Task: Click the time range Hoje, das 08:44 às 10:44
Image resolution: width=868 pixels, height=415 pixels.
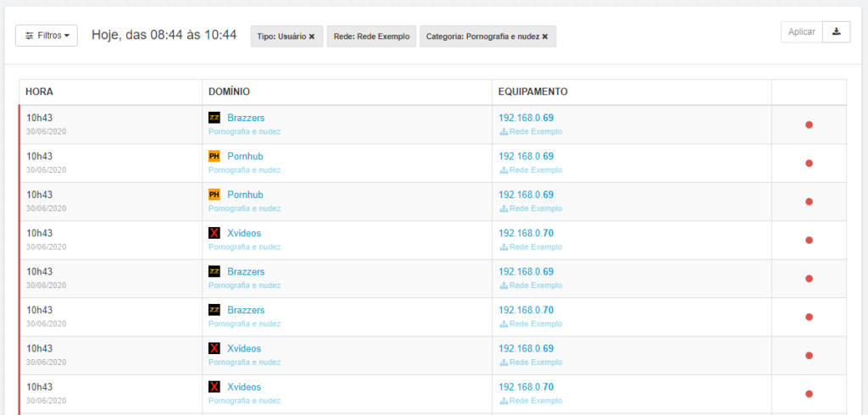Action: (164, 36)
